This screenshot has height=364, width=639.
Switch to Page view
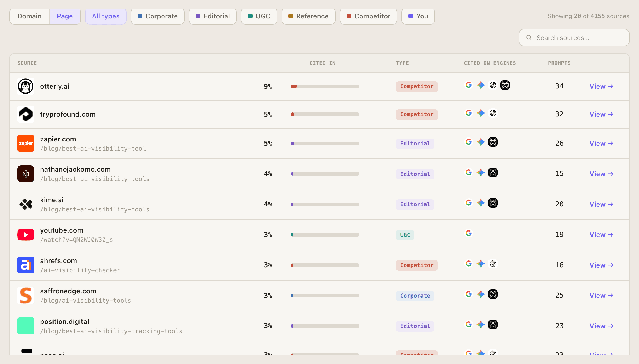[65, 16]
